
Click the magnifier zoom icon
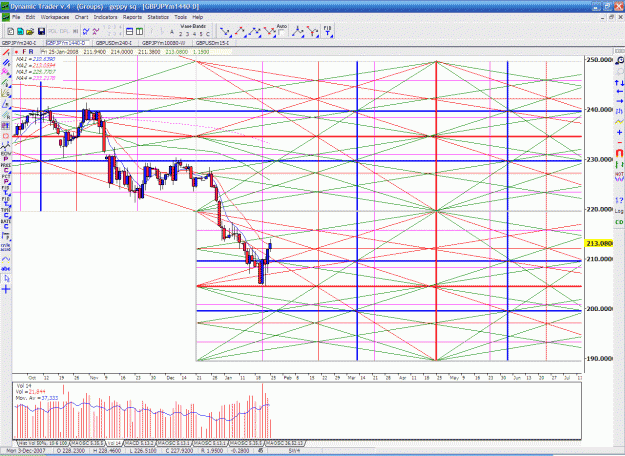click(619, 61)
